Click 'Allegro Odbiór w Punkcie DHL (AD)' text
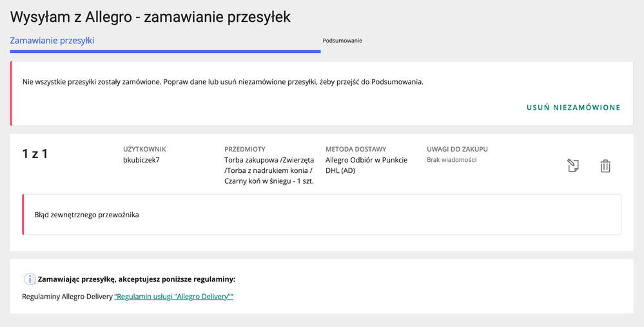The image size is (644, 327). (x=366, y=165)
